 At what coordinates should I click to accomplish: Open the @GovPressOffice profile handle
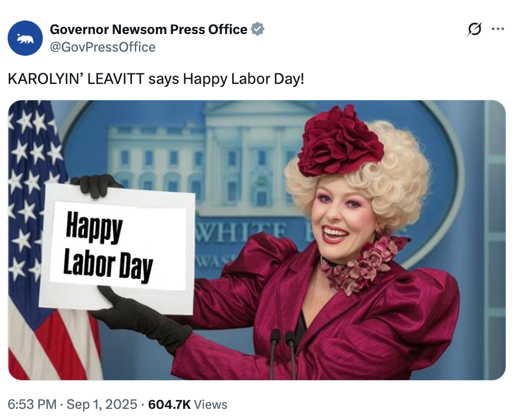click(103, 47)
